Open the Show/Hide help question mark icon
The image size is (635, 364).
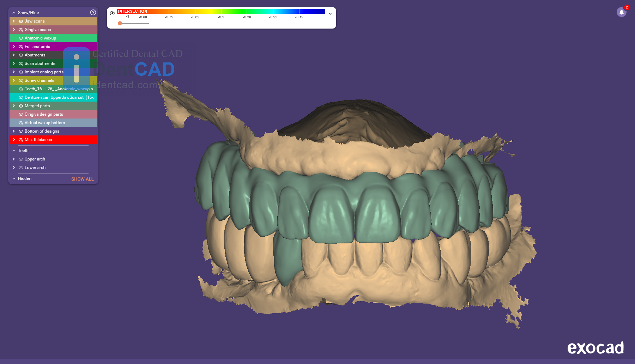pos(93,12)
